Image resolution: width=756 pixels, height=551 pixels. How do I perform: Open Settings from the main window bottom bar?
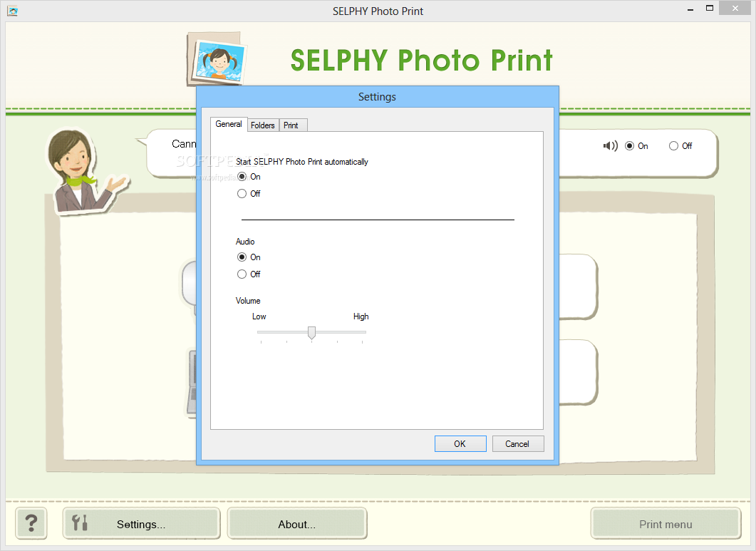pos(141,524)
